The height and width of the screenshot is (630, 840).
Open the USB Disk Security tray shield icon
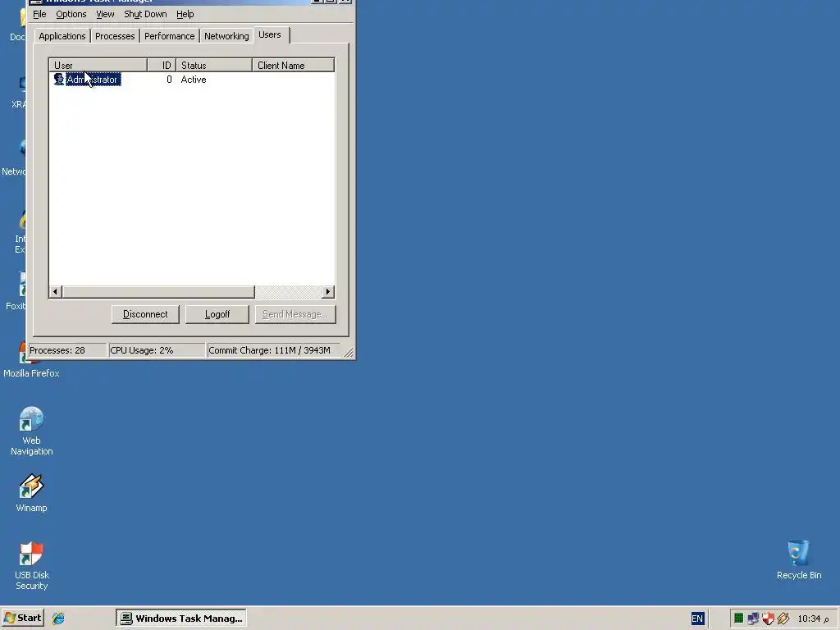tap(768, 619)
